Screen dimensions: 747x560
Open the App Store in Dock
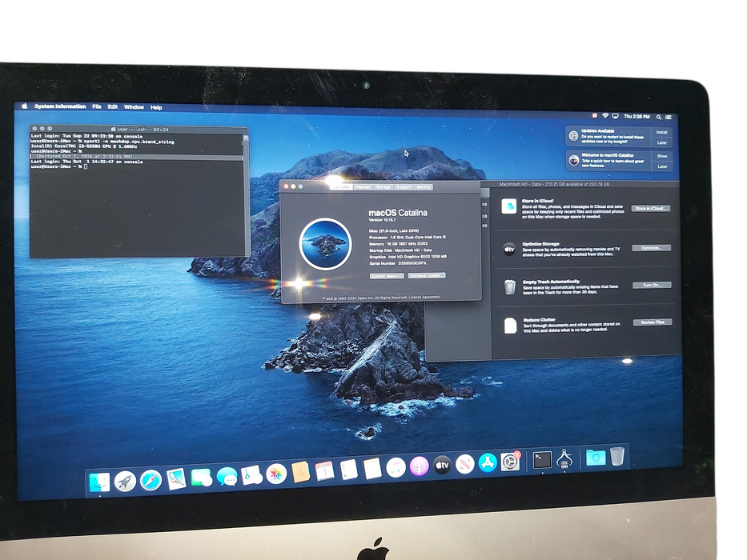(x=488, y=462)
